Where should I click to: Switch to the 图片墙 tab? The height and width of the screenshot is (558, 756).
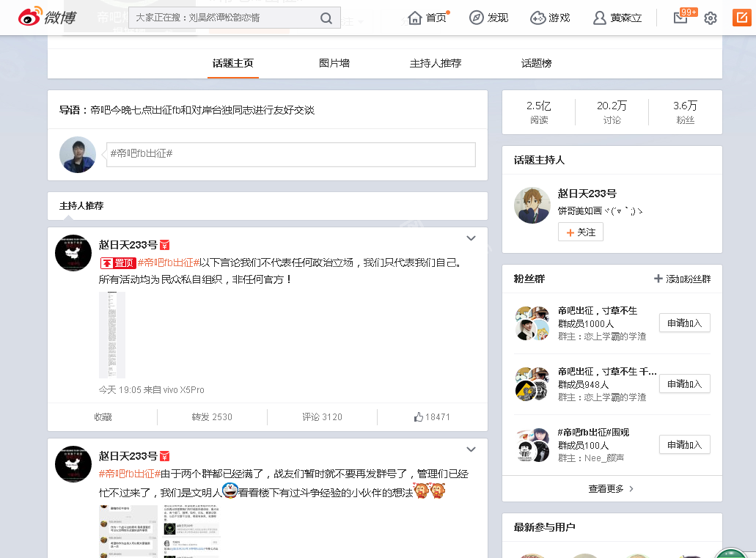334,63
